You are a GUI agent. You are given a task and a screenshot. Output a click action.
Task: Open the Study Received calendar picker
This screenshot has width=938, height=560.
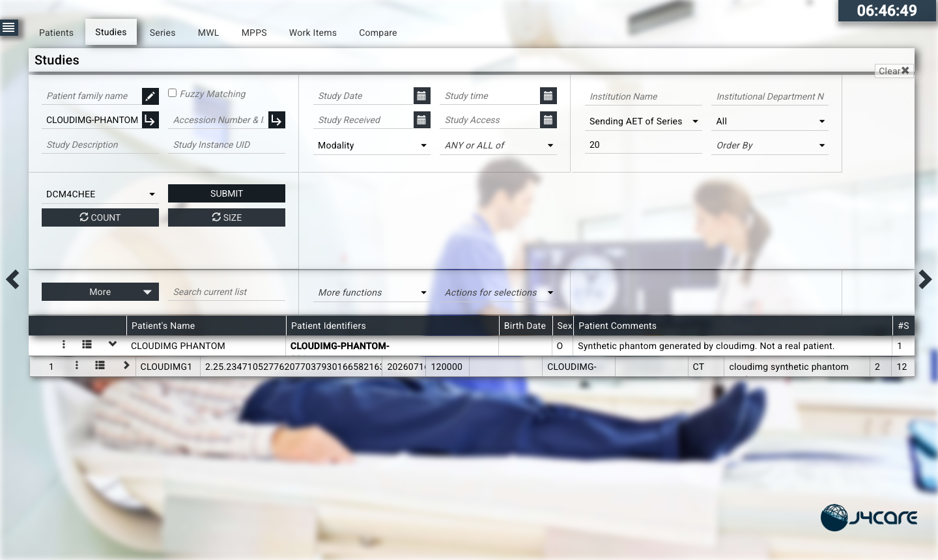click(x=422, y=120)
